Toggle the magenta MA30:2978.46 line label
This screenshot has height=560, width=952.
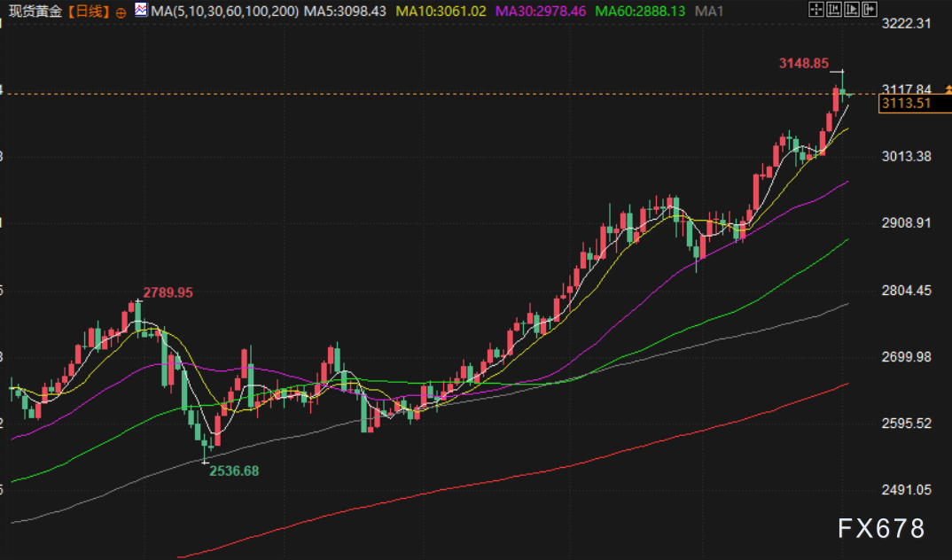coord(541,12)
